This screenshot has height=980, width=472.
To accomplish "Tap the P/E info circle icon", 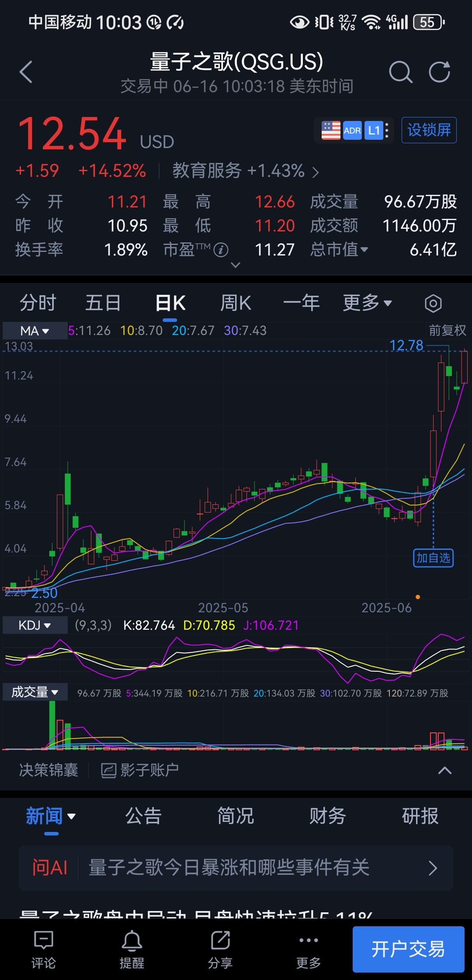I will [221, 250].
